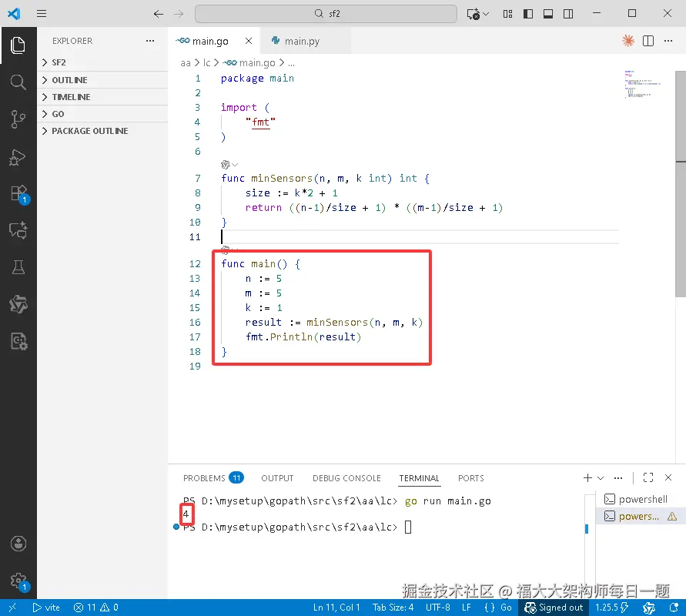The image size is (686, 616).
Task: Change the UTF-8 file encoding
Action: pos(437,608)
